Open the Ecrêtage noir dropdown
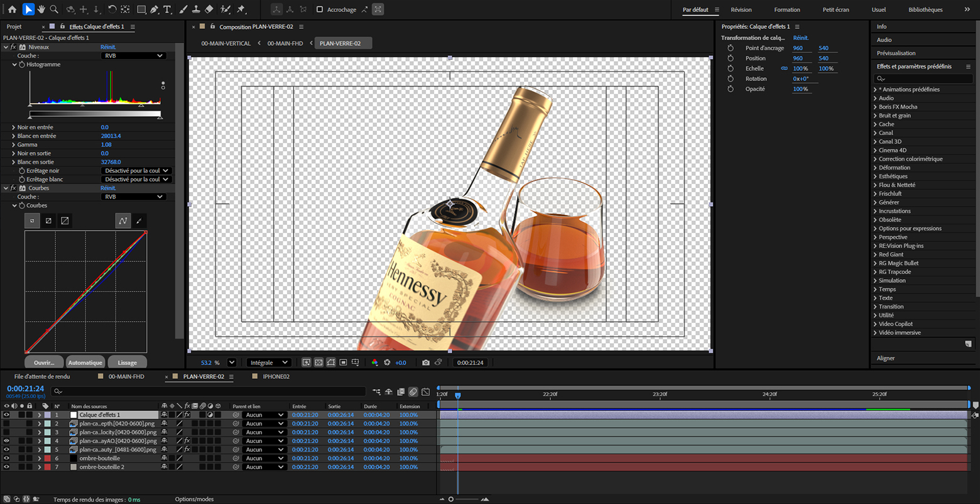 pyautogui.click(x=136, y=170)
